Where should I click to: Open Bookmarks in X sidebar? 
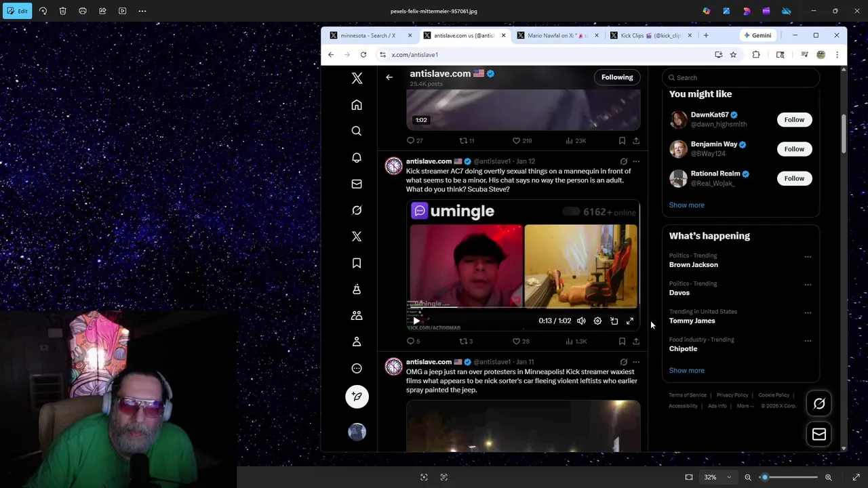tap(357, 263)
